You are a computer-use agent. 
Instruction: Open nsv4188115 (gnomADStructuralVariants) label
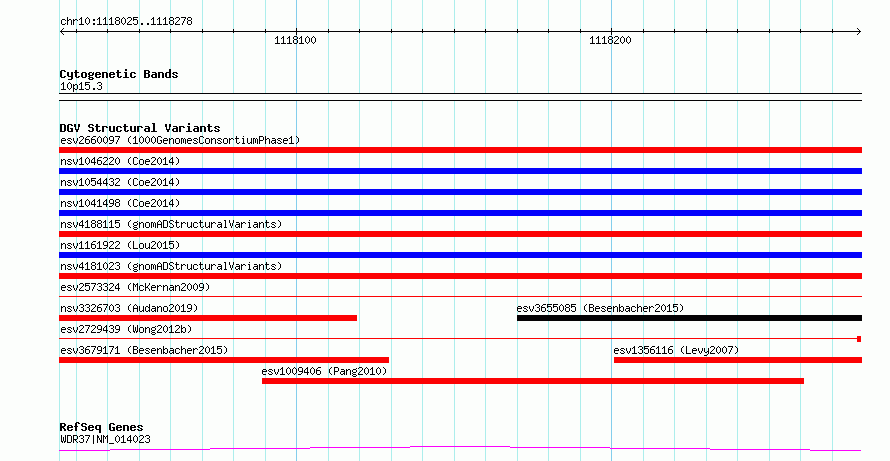click(171, 224)
